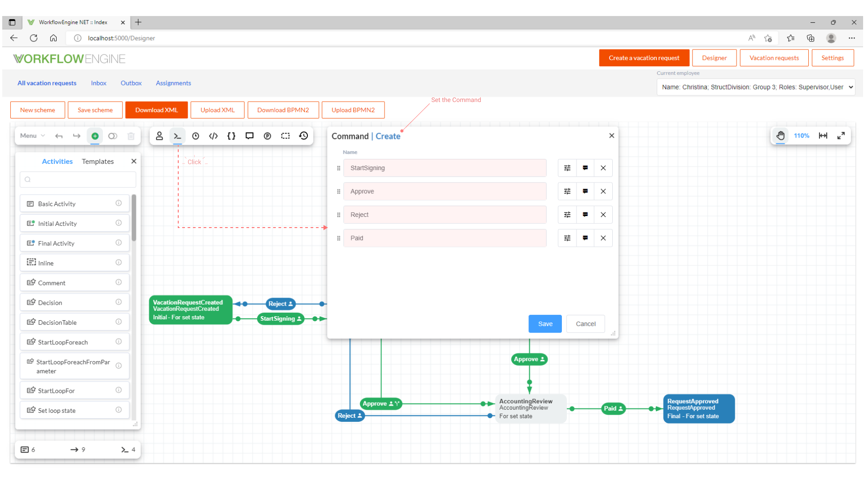
Task: Select the Commands terminal icon in the toolbar
Action: click(x=177, y=136)
